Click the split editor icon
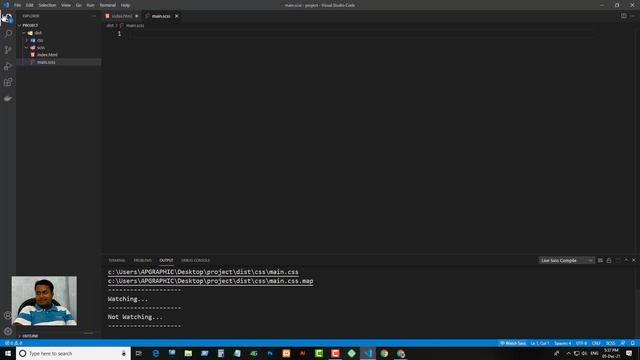This screenshot has width=640, height=360. 624,16
